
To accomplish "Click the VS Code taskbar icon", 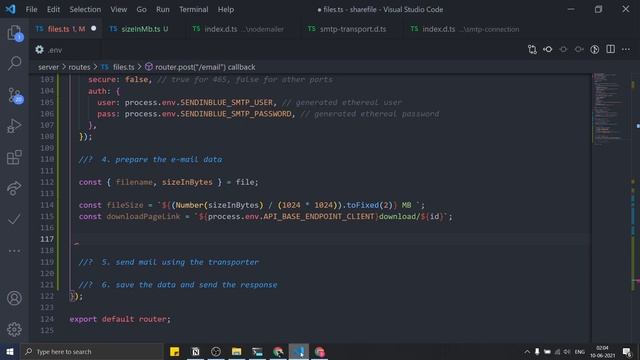I will (299, 351).
